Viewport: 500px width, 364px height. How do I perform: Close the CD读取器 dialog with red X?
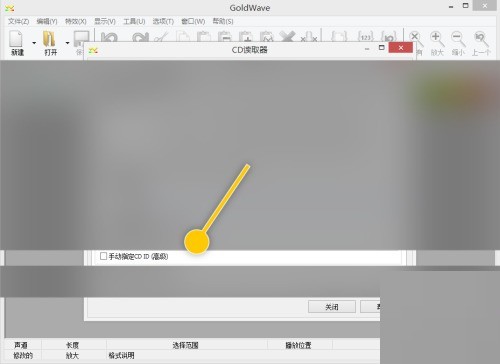(401, 48)
